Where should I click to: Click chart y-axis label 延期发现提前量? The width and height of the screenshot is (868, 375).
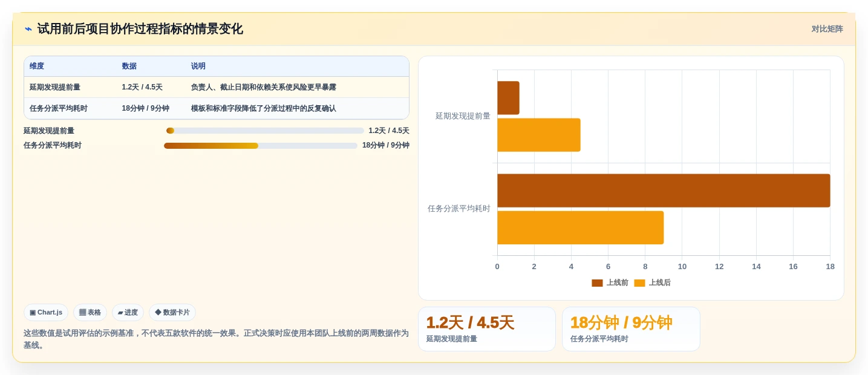point(463,116)
